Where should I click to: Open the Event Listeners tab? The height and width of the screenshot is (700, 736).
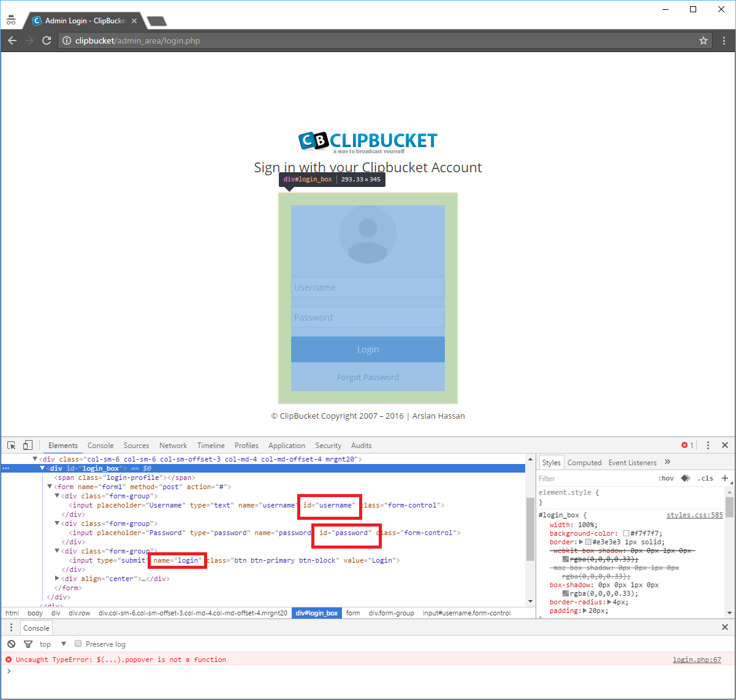coord(632,463)
